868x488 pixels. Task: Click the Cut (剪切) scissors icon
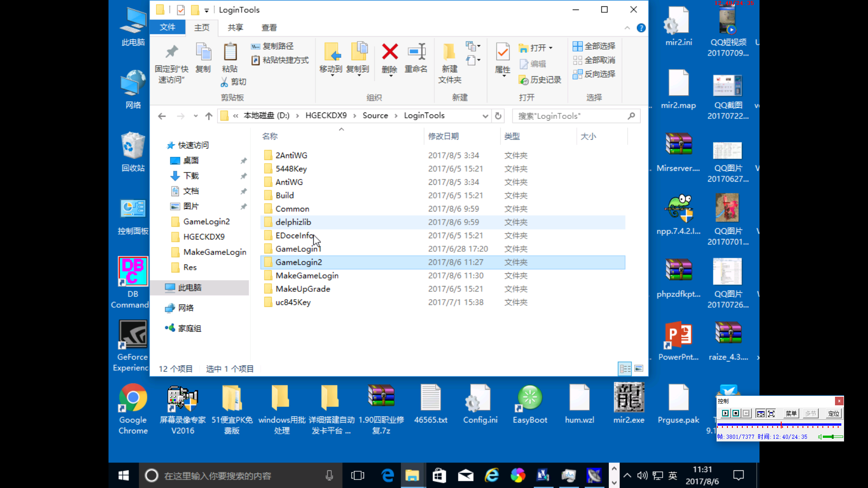pos(224,82)
